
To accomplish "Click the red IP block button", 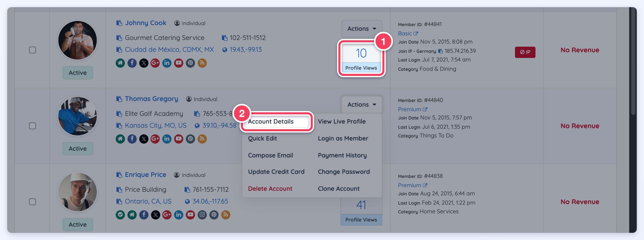I will [525, 52].
